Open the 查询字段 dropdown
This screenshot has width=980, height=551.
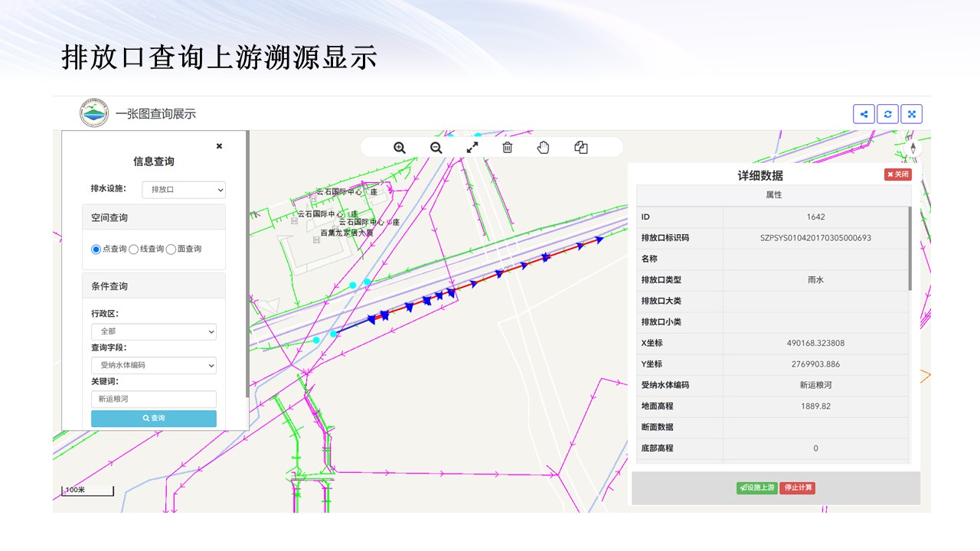click(153, 365)
